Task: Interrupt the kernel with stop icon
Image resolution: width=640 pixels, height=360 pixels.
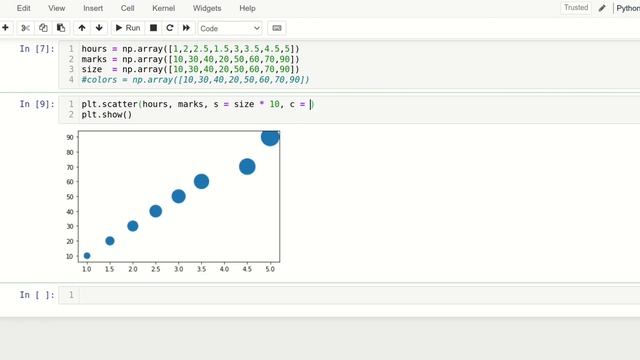Action: [153, 28]
